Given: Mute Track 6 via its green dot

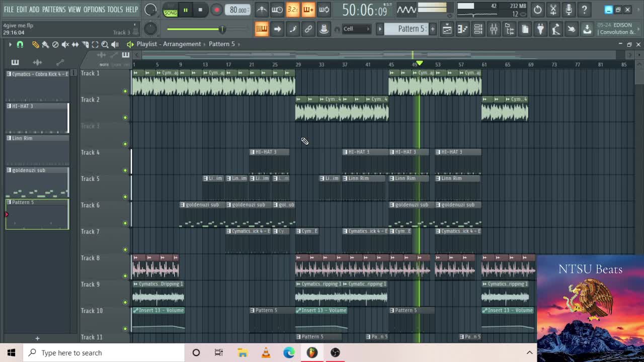Looking at the screenshot, I should coord(125,223).
